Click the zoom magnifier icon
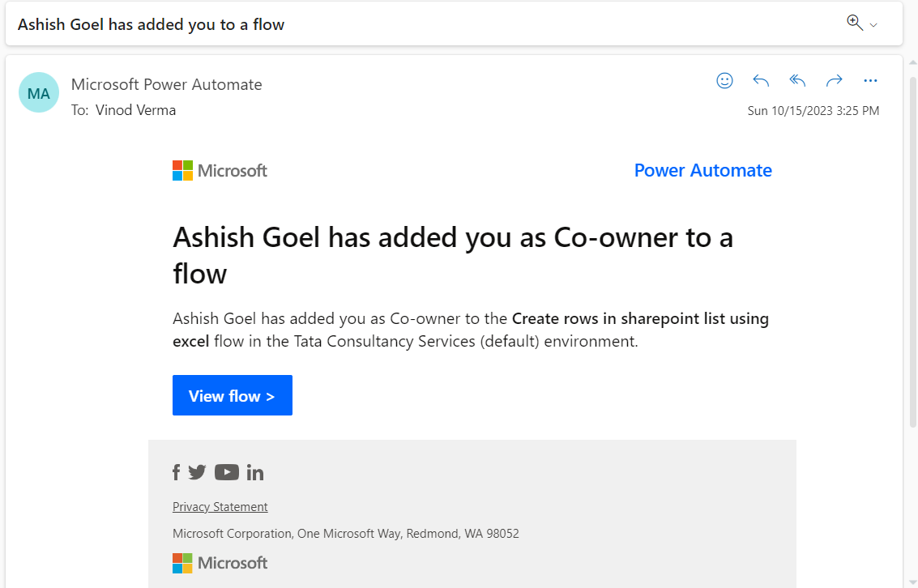Image resolution: width=918 pixels, height=588 pixels. 852,23
